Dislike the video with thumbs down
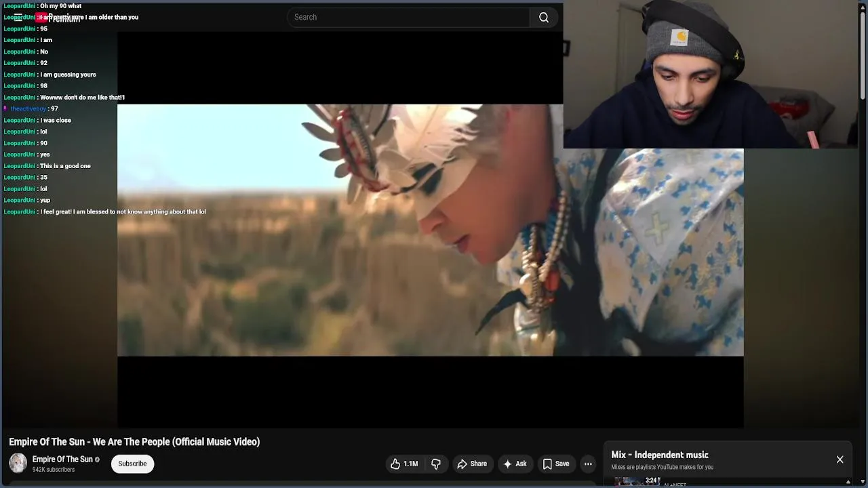This screenshot has height=488, width=868. tap(436, 464)
